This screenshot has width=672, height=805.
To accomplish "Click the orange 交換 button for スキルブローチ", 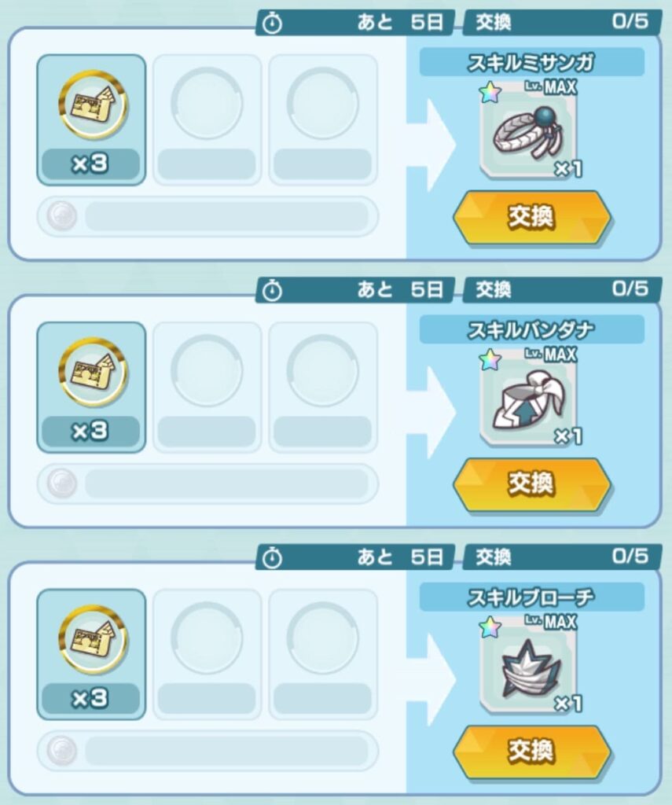I will [x=531, y=752].
